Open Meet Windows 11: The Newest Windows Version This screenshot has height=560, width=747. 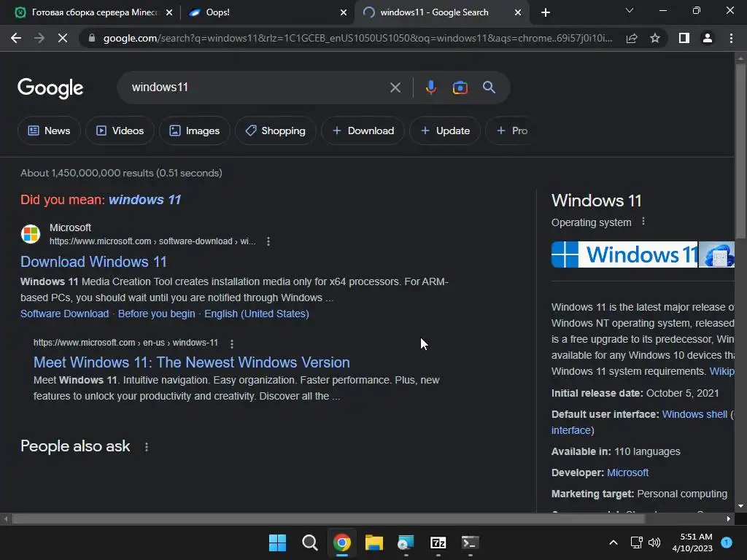pos(192,362)
